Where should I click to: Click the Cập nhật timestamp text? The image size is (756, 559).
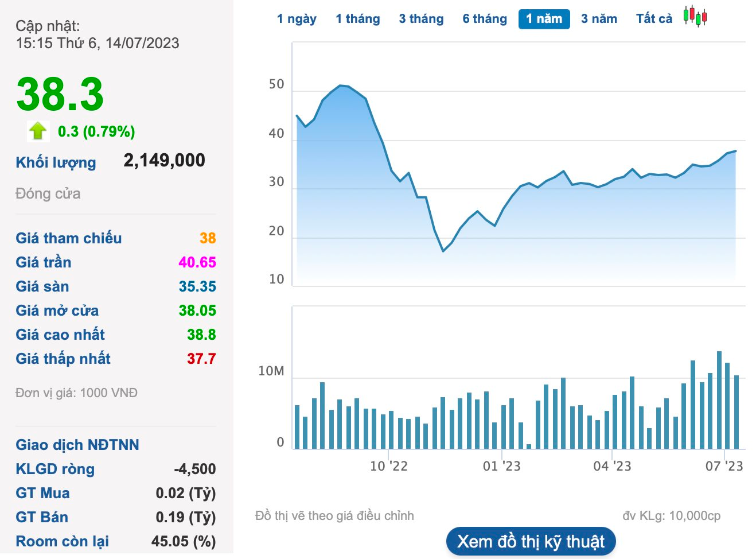98,34
